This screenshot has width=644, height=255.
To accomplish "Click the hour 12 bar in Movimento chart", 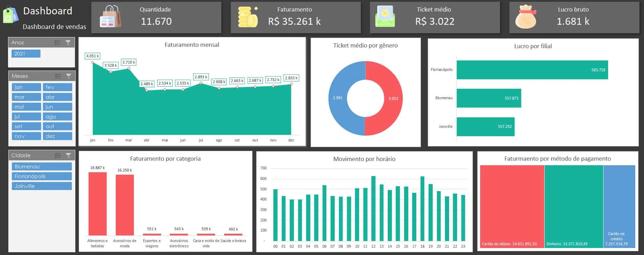I will click(x=373, y=209).
